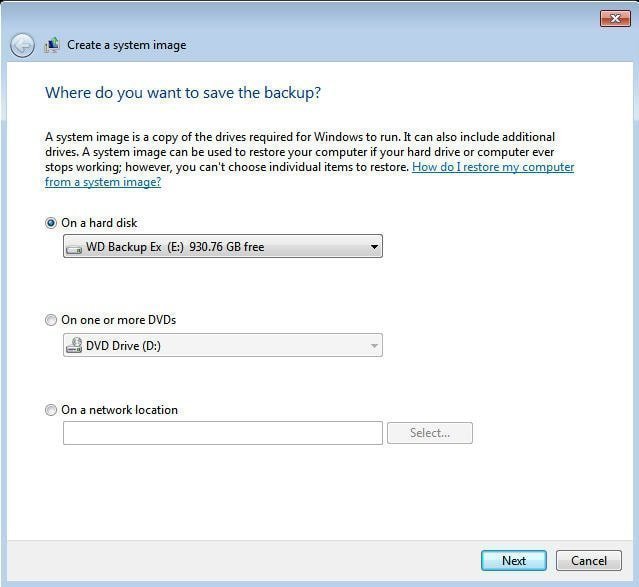Focus the network location text field
The image size is (639, 587).
pos(222,433)
